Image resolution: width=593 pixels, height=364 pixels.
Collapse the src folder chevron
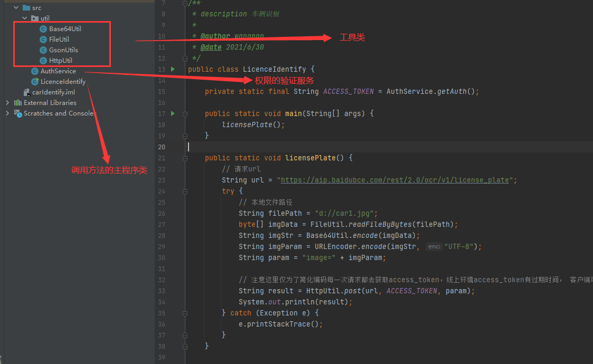(16, 7)
